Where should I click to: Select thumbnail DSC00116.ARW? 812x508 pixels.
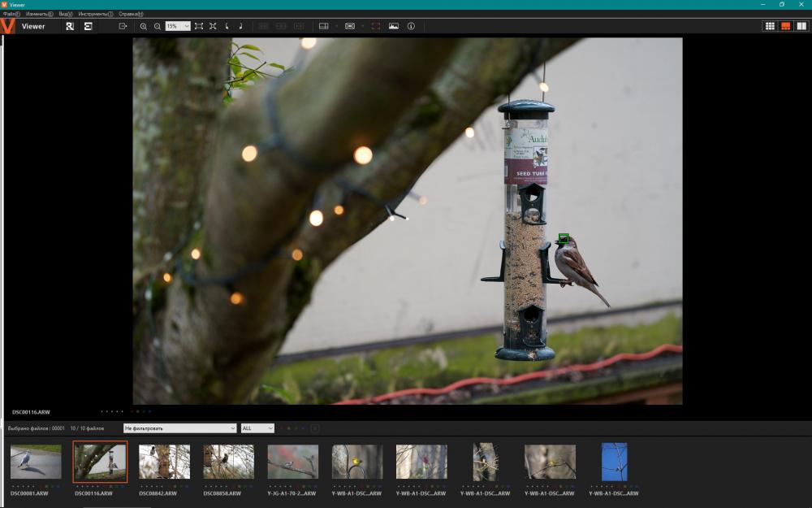click(100, 462)
